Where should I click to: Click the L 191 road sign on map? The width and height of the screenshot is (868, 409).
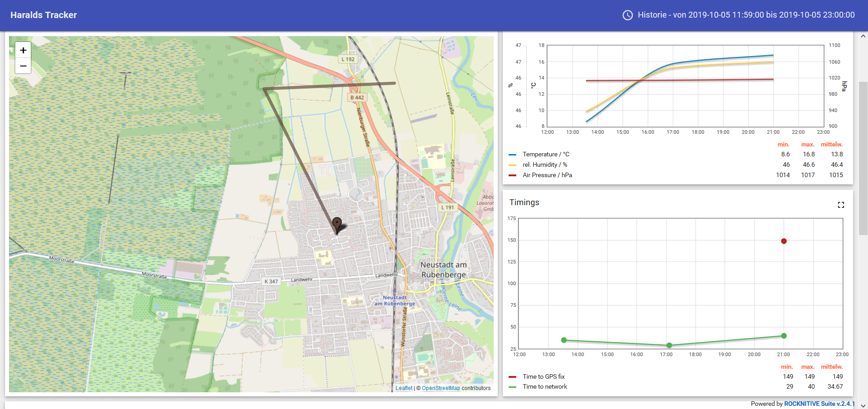tap(448, 207)
